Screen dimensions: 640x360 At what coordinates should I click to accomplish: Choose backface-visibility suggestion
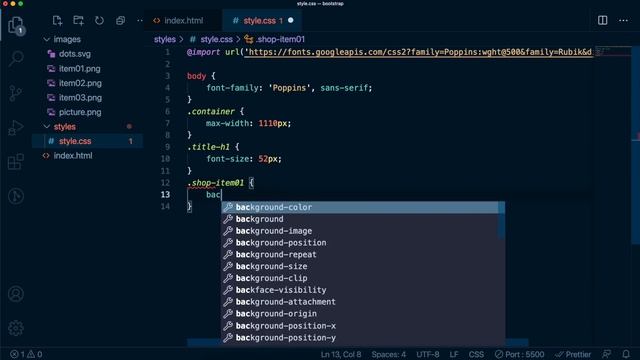click(360, 290)
